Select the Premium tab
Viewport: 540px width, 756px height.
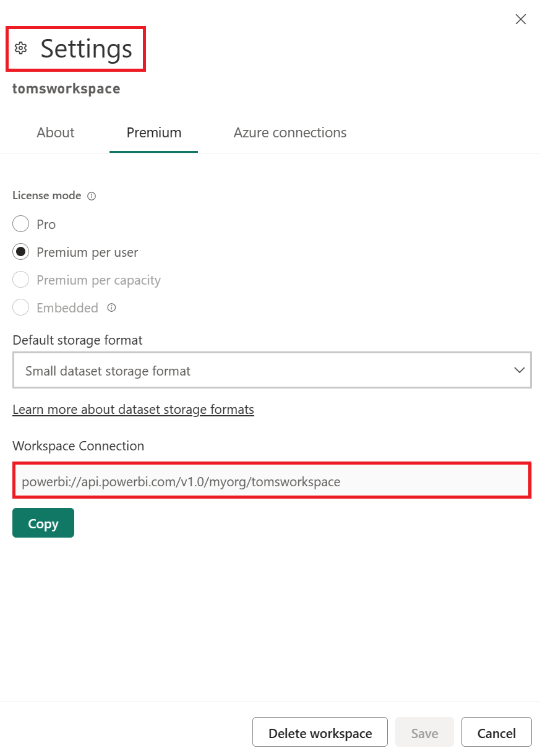coord(153,132)
